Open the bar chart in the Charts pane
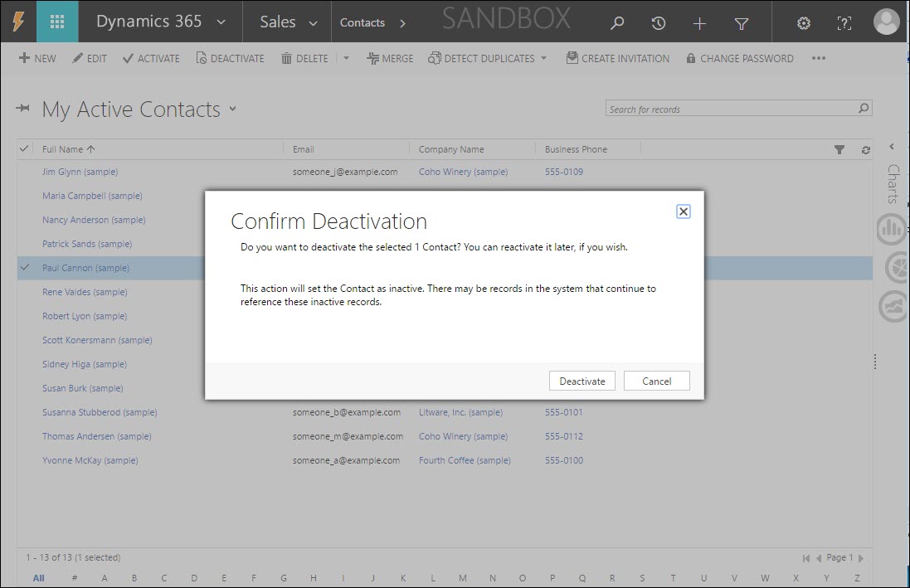 pyautogui.click(x=891, y=230)
